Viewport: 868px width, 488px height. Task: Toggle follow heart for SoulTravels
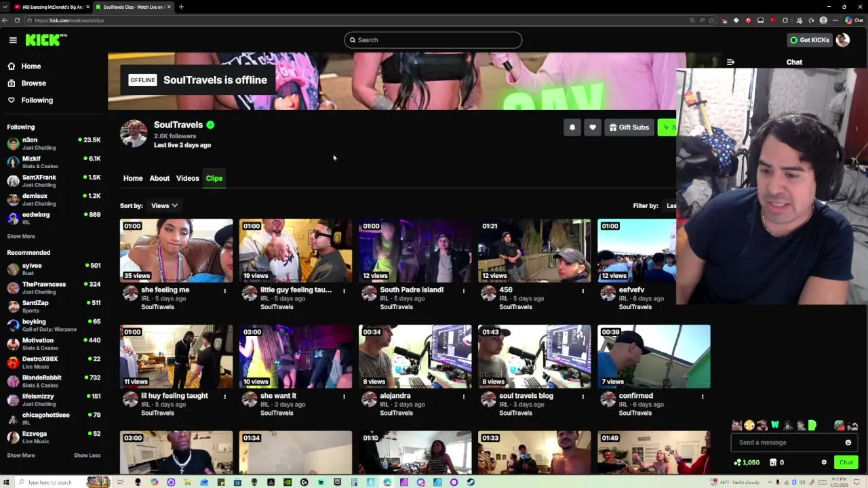click(x=593, y=127)
